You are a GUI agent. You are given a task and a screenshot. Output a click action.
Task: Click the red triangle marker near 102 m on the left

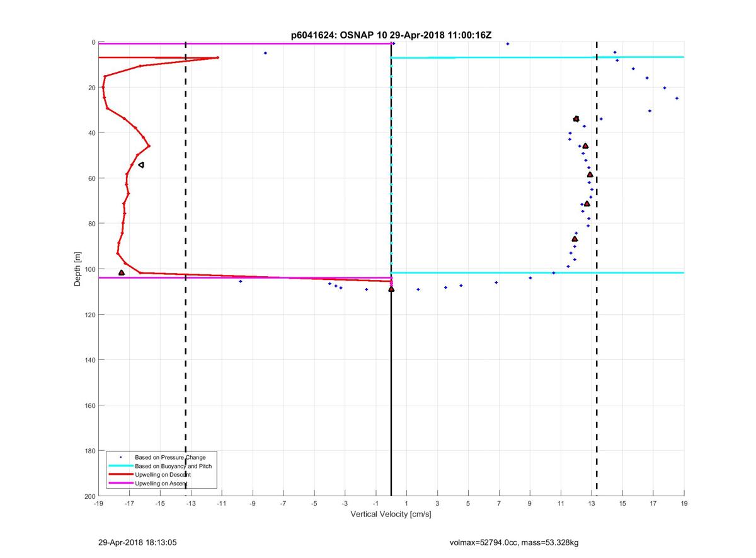coord(122,272)
